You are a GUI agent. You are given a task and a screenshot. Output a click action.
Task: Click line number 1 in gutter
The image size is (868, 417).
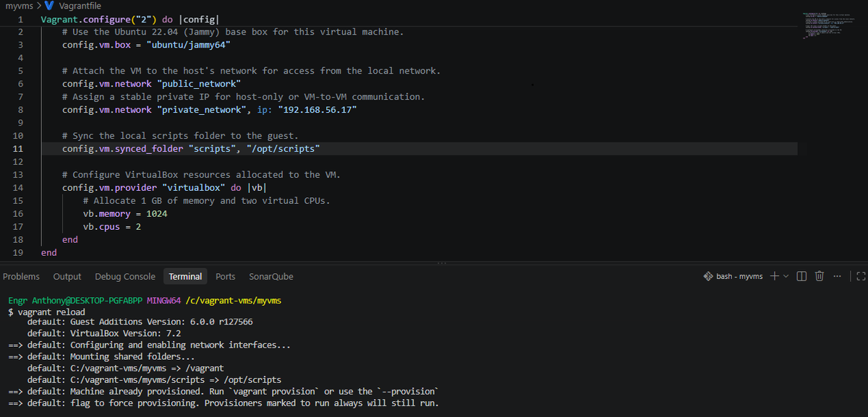[21, 19]
